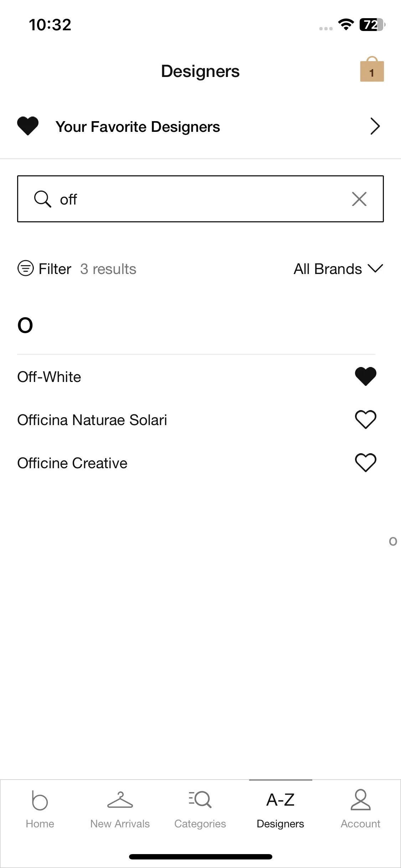This screenshot has height=868, width=401.
Task: Tap the black heart beside Your Favorite Designers
Action: point(28,126)
